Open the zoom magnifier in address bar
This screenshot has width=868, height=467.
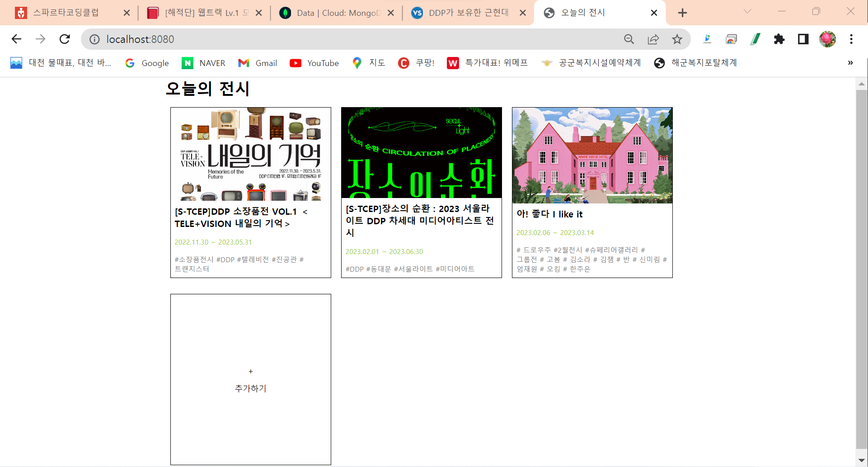[629, 39]
